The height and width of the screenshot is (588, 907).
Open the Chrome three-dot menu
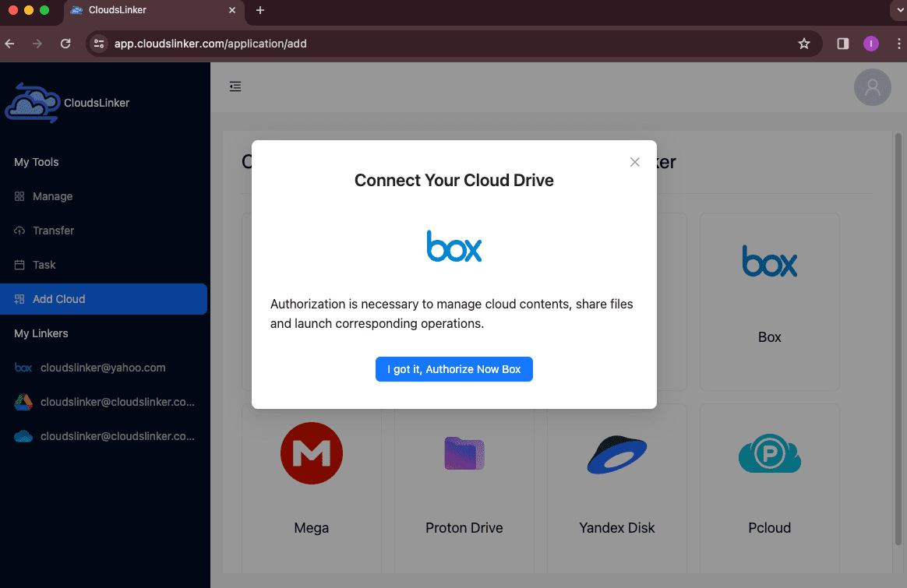[898, 44]
